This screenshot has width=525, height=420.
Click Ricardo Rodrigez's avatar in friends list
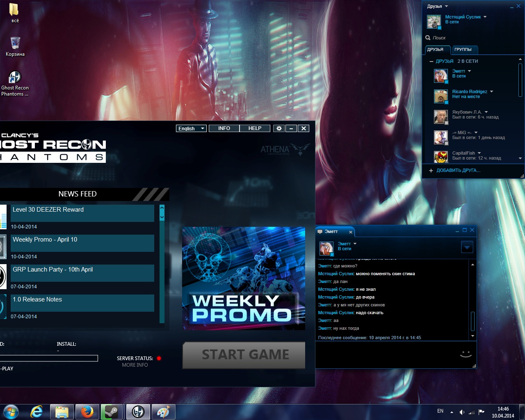[x=441, y=96]
